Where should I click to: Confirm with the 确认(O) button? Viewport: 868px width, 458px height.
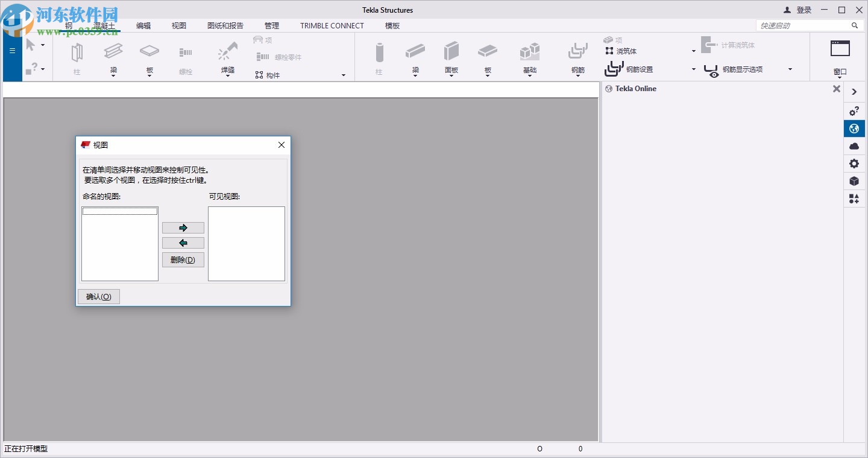pos(99,296)
